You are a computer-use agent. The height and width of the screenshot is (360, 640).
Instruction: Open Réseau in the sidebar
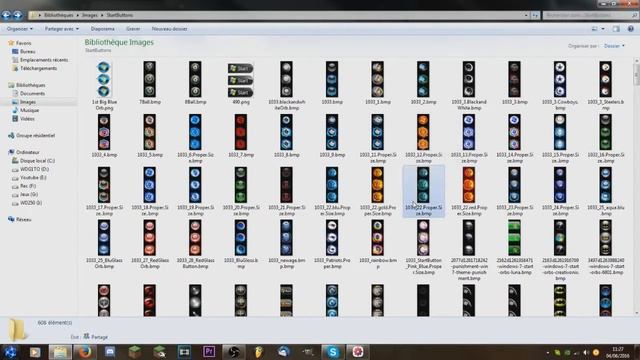coord(23,220)
